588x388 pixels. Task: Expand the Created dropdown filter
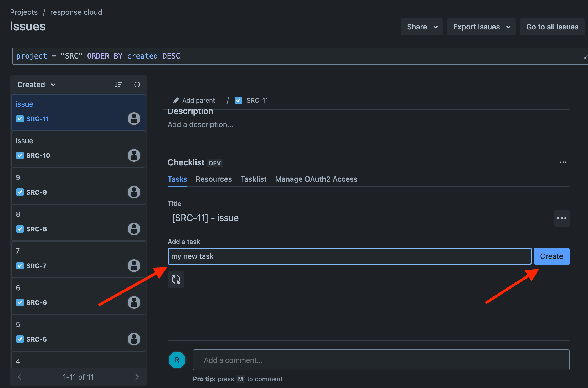pos(36,85)
